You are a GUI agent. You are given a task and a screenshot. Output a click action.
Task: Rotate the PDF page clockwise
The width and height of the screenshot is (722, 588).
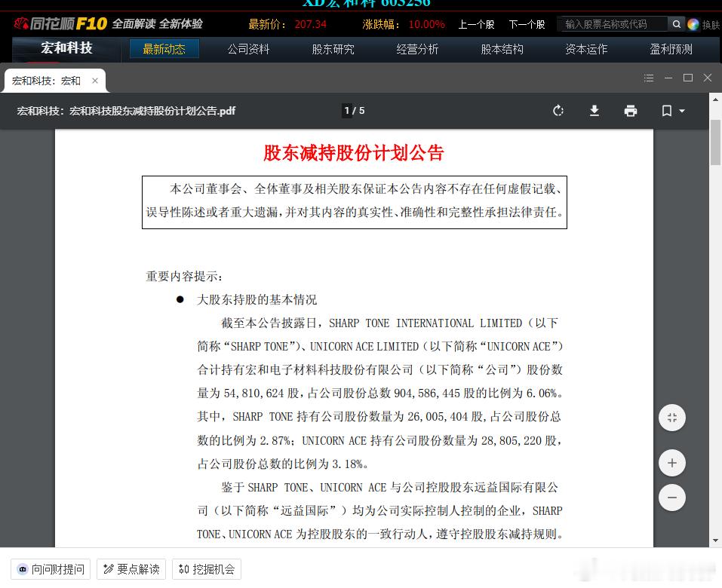558,111
